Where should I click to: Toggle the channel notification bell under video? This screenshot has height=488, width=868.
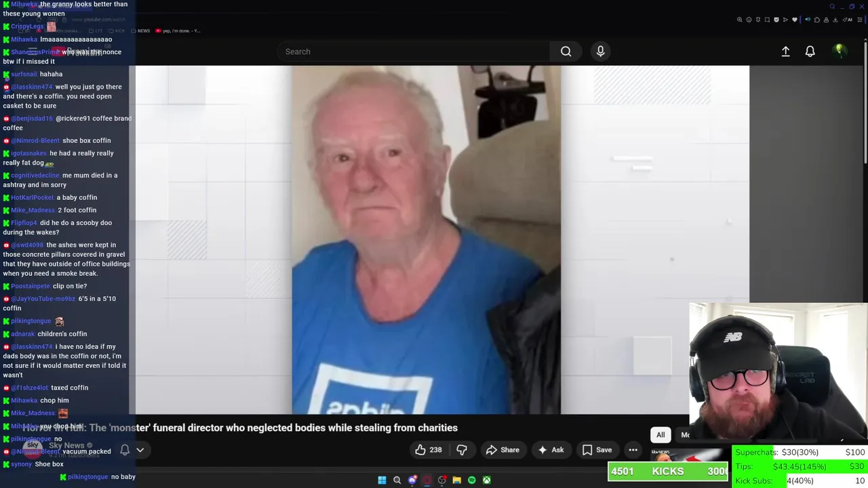click(125, 449)
